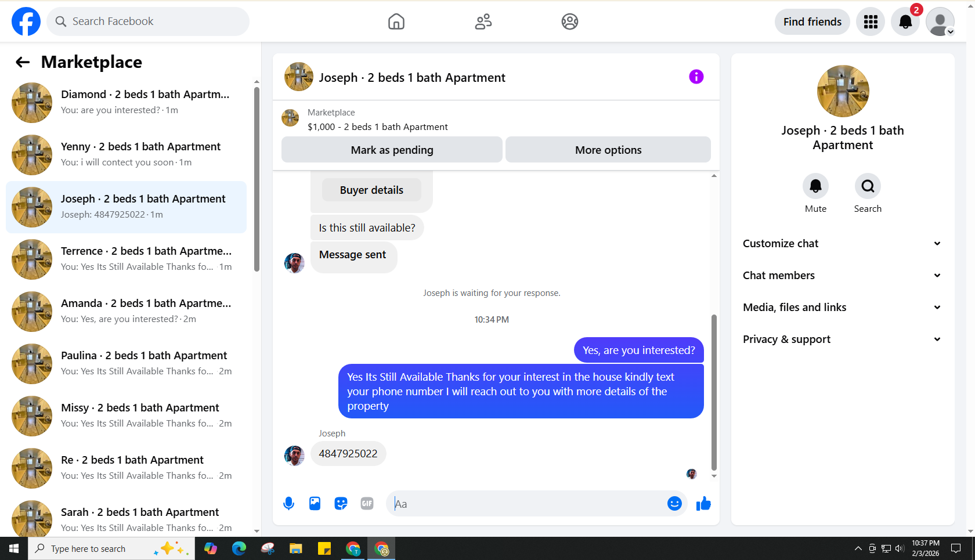Screen dimensions: 975x560
Task: Open Windows Start menu
Action: point(14,548)
